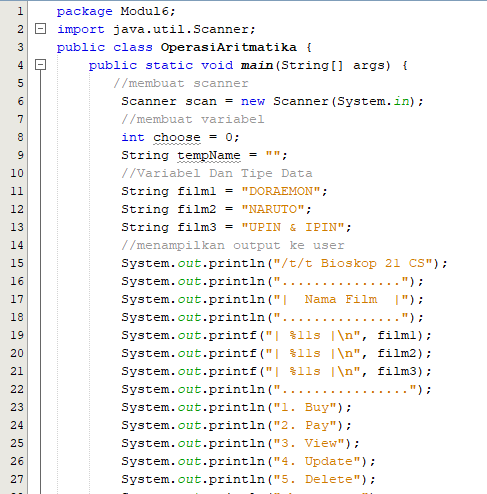
Task: Click line number 15 in the gutter
Action: (17, 263)
